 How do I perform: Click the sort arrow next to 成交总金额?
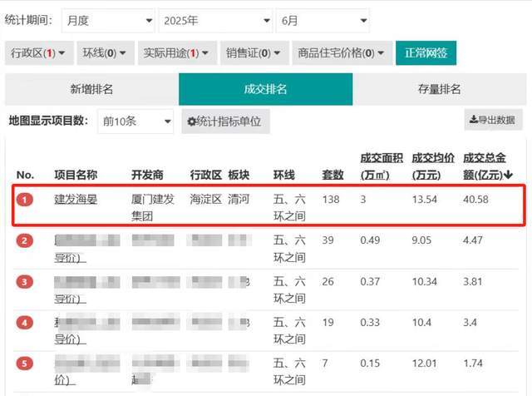pyautogui.click(x=508, y=175)
